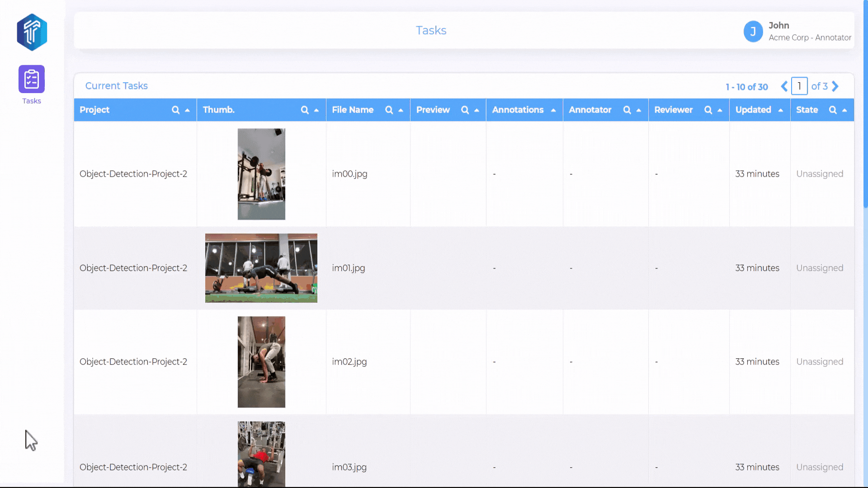Go to previous page arrow
The width and height of the screenshot is (868, 488).
point(784,86)
